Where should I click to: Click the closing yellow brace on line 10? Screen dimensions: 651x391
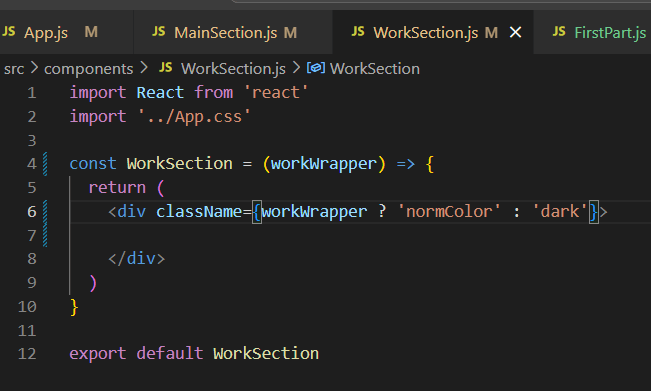click(x=74, y=308)
